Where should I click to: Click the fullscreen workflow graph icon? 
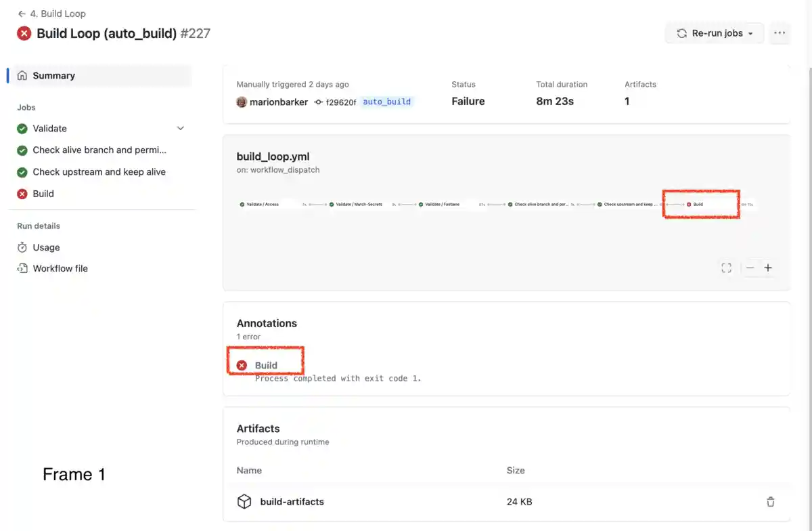pyautogui.click(x=726, y=268)
